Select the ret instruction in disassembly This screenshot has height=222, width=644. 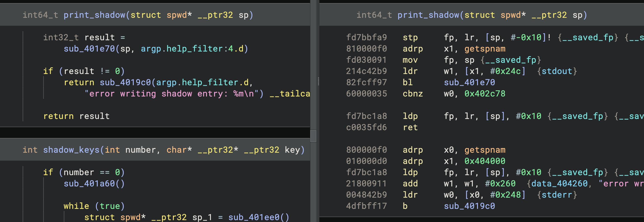pyautogui.click(x=410, y=127)
